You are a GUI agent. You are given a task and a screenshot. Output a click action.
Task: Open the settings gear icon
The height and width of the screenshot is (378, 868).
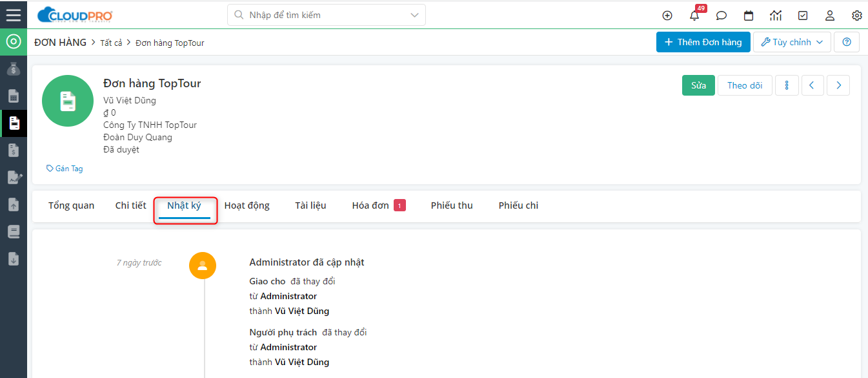[857, 16]
